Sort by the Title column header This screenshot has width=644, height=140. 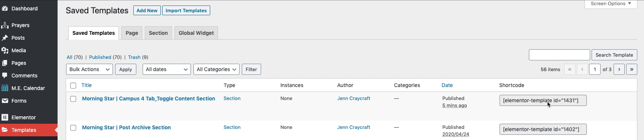(87, 85)
